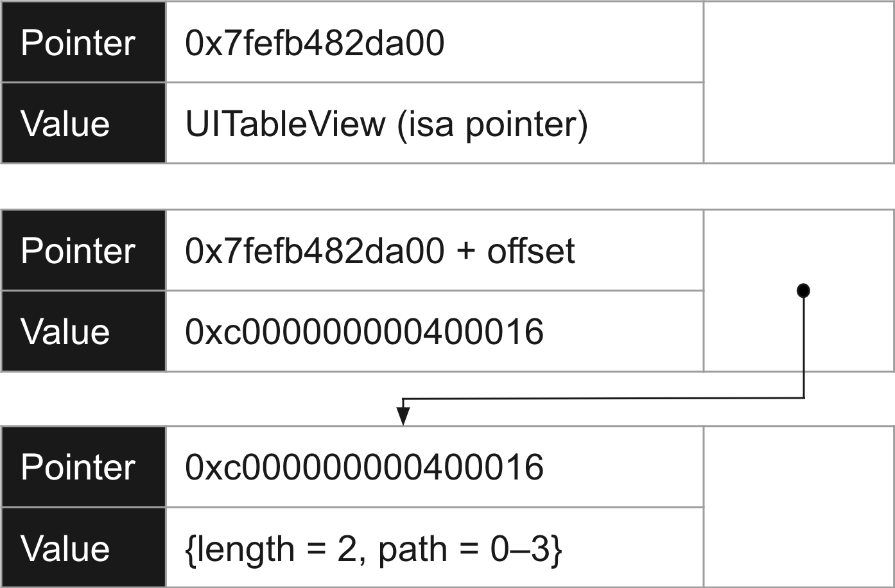The width and height of the screenshot is (895, 588).
Task: Select the address 0x7fefb482da00 in top table
Action: coord(315,44)
